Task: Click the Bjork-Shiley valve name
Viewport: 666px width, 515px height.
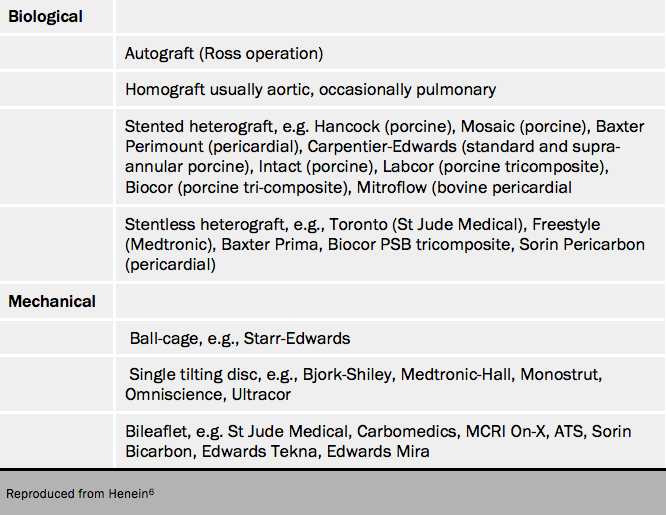Action: click(x=350, y=374)
